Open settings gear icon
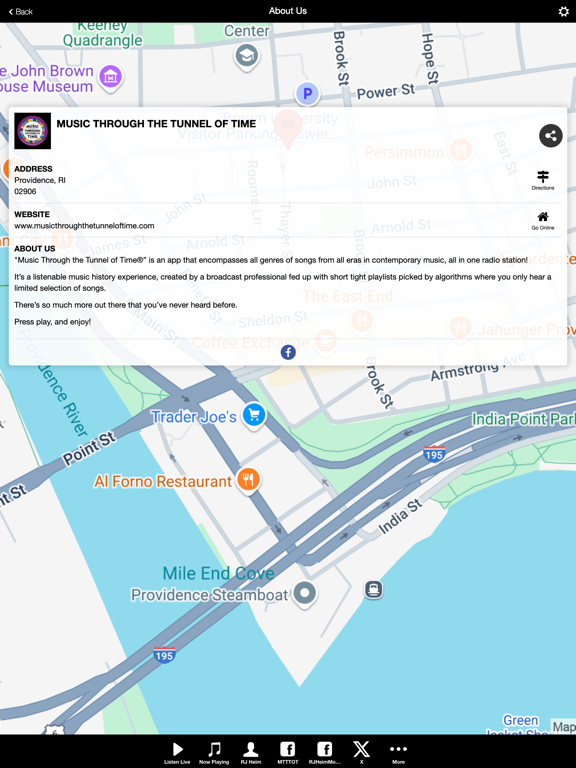576x768 pixels. tap(563, 11)
